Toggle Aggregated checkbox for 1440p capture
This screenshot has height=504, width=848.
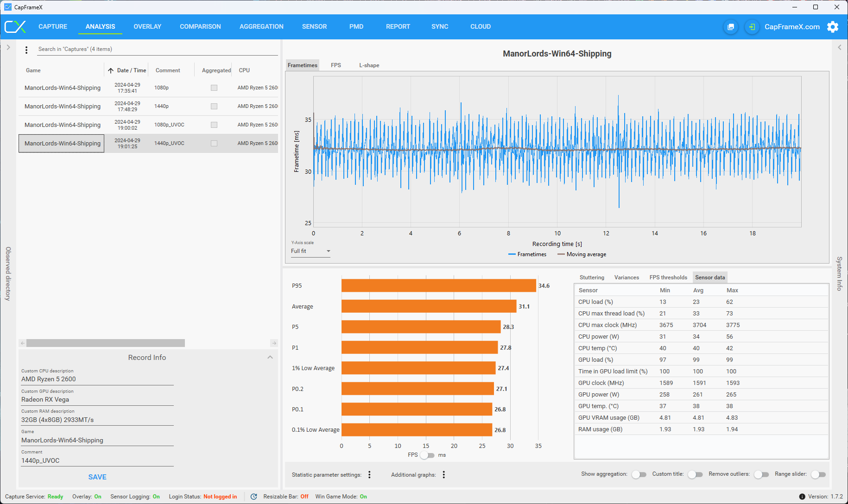pyautogui.click(x=214, y=106)
